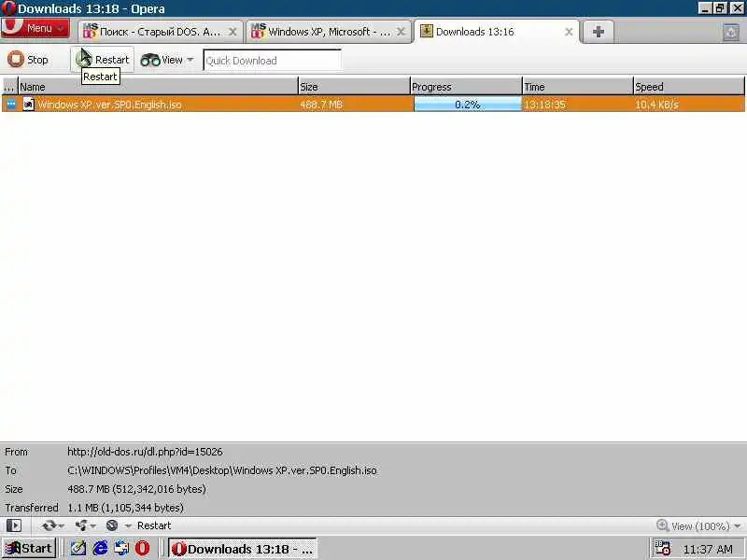Open the Opera Turbo status icon

pos(112,525)
